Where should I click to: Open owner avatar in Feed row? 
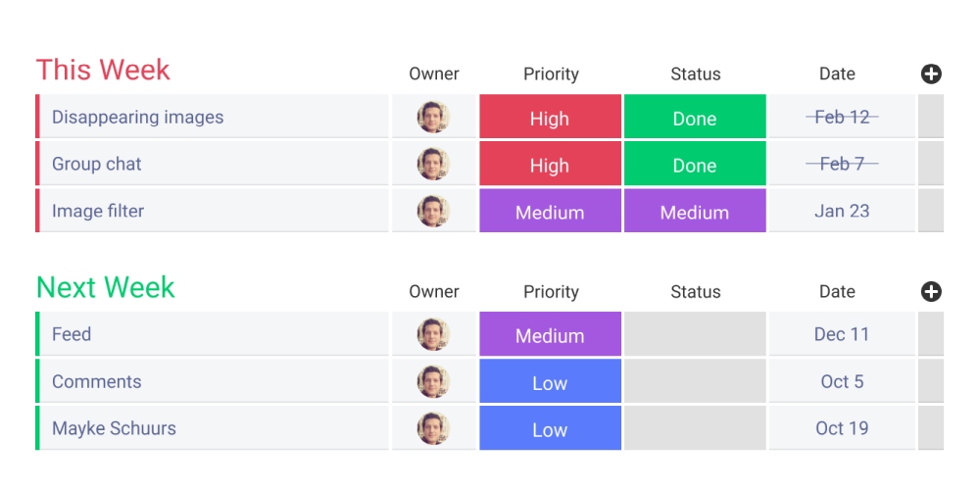tap(433, 334)
